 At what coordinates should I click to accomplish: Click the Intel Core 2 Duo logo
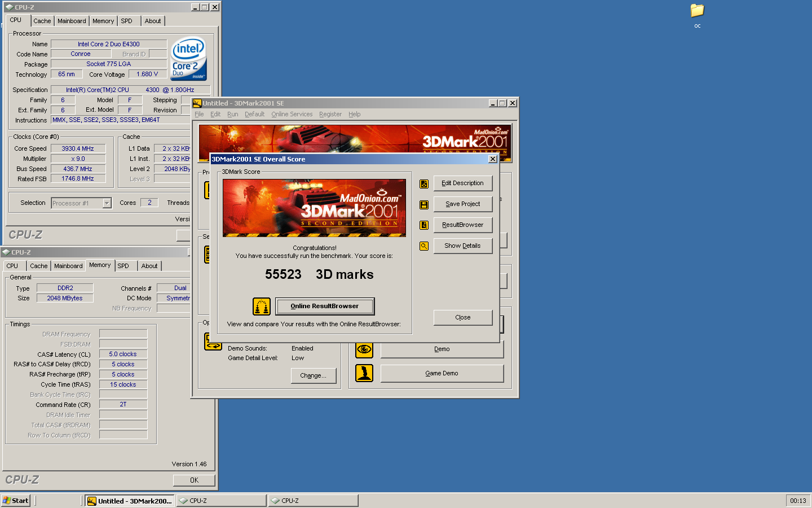[189, 59]
